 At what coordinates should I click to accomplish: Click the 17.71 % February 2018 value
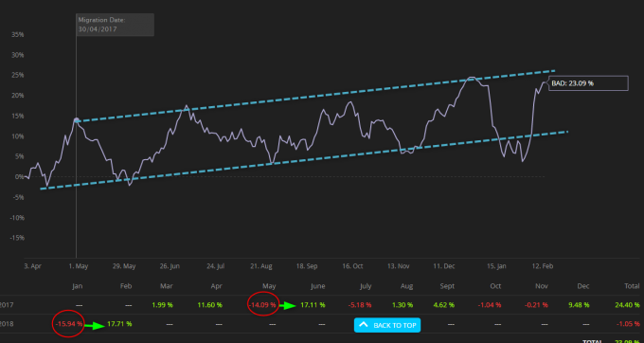pos(119,324)
